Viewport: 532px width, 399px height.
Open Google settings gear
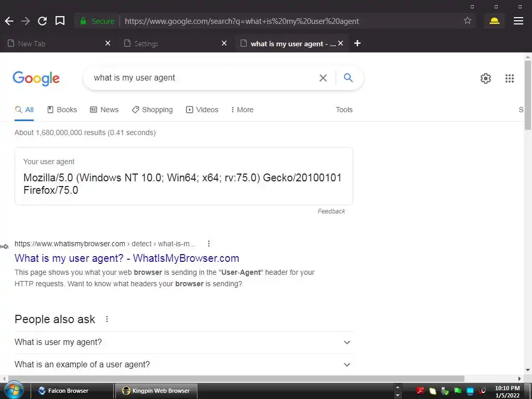pos(486,78)
